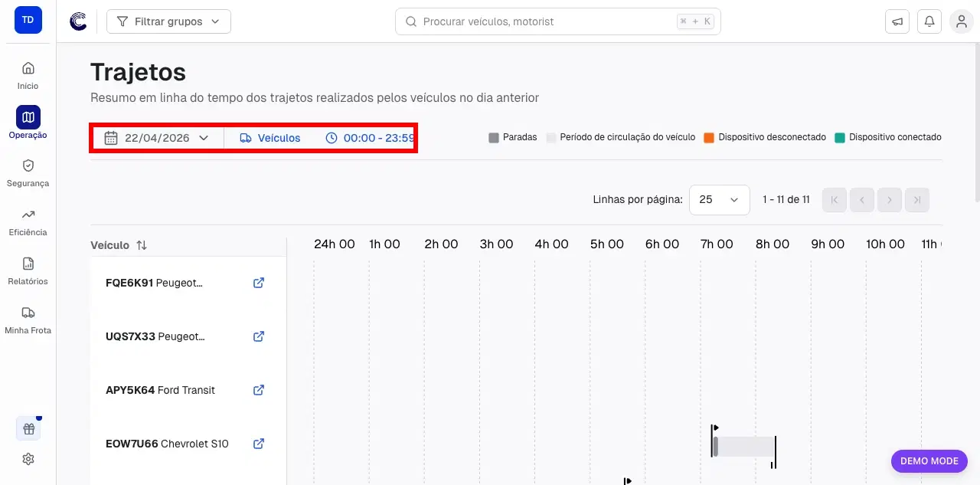Open the user profile icon
The image size is (980, 485).
click(x=962, y=21)
